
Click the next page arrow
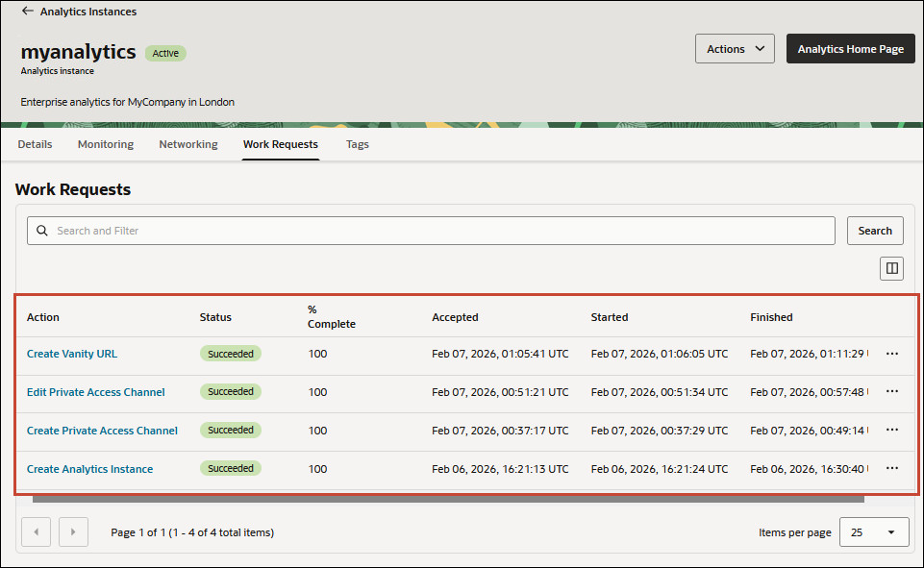pos(73,531)
